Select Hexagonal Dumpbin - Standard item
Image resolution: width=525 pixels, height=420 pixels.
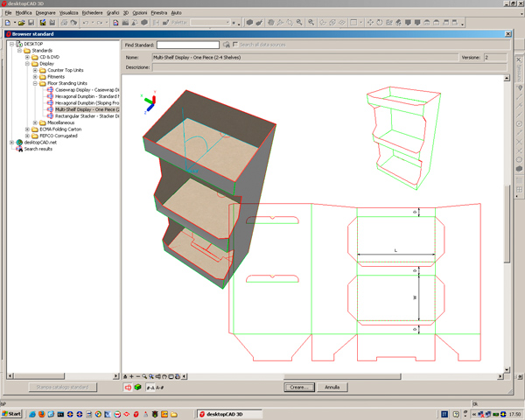(87, 96)
